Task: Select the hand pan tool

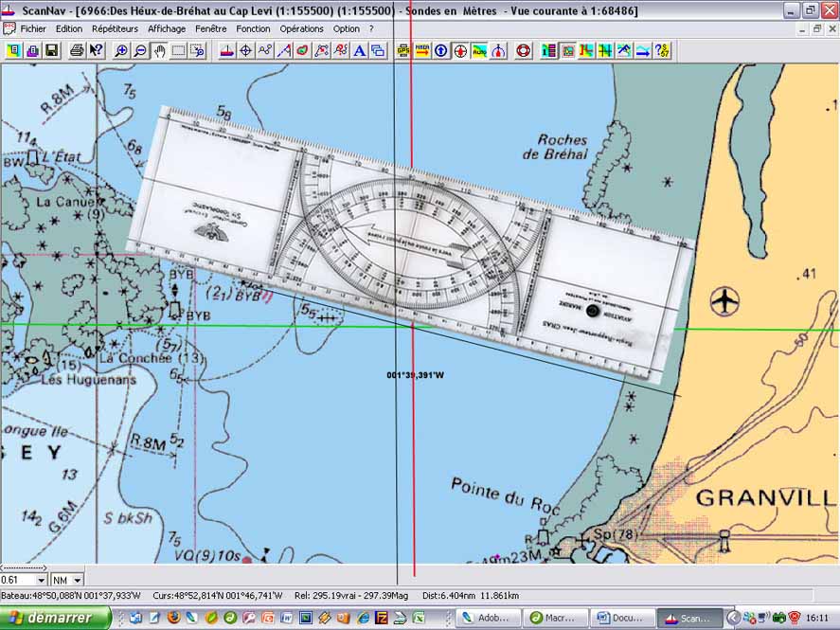Action: click(159, 51)
